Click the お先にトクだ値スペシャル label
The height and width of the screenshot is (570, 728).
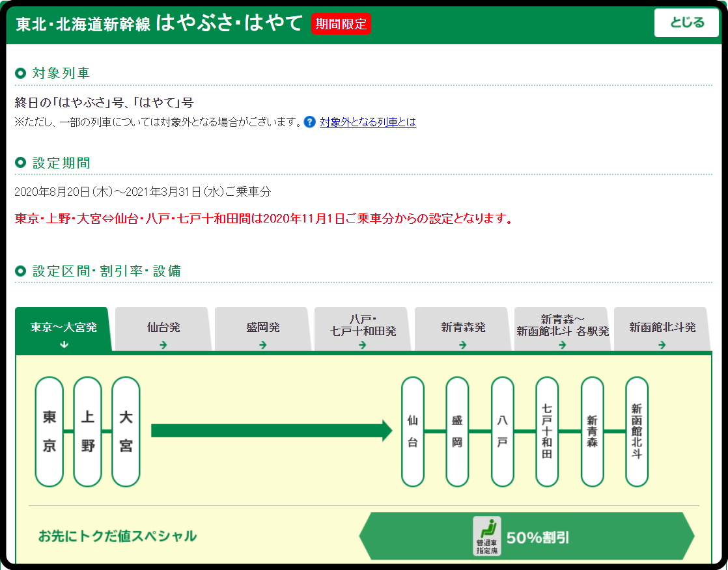[117, 536]
